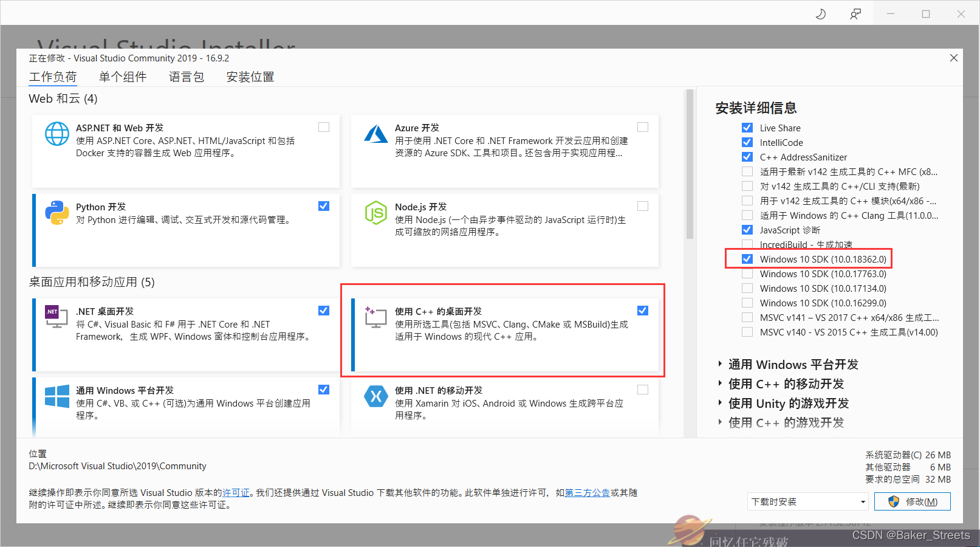Select the '要求的总空间 32 MB' text
Viewport: 980px width, 547px height.
click(x=908, y=479)
